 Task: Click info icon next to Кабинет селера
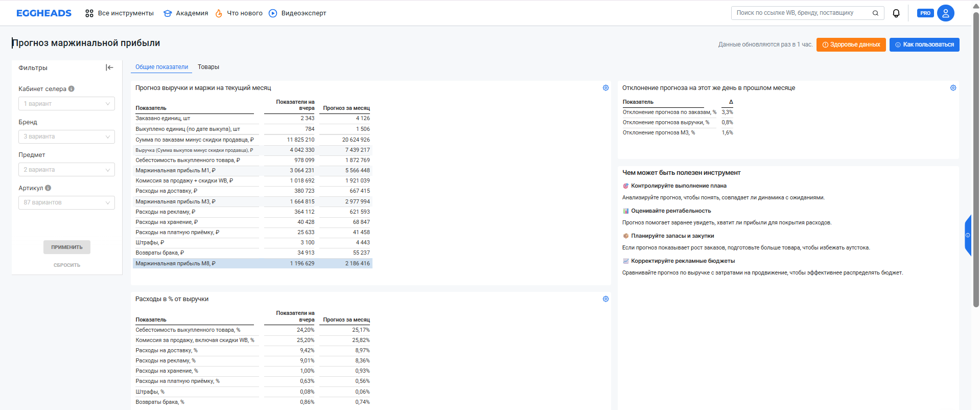pyautogui.click(x=72, y=89)
